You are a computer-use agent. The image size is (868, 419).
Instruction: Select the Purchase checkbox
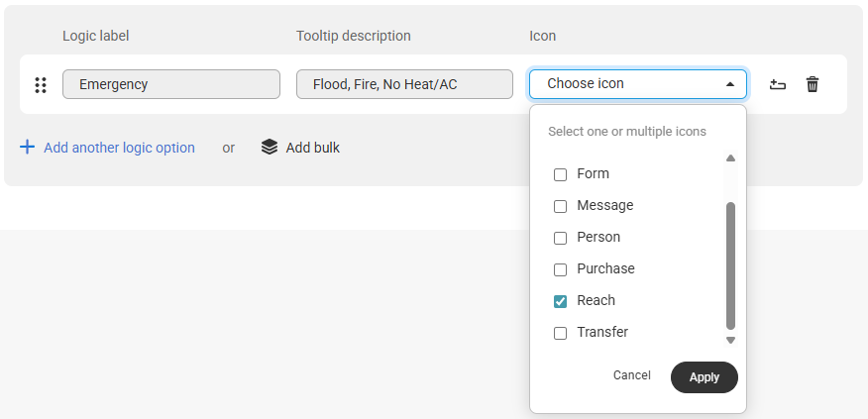tap(560, 269)
